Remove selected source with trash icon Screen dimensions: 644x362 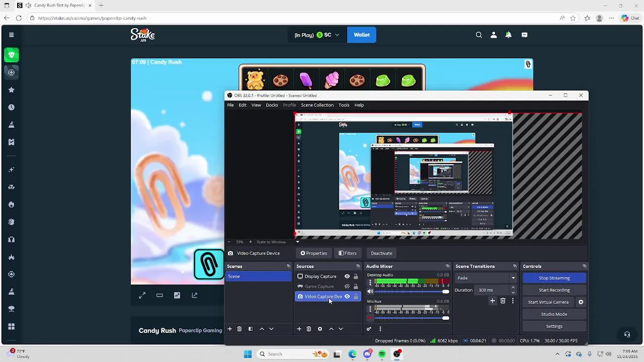[x=309, y=329]
